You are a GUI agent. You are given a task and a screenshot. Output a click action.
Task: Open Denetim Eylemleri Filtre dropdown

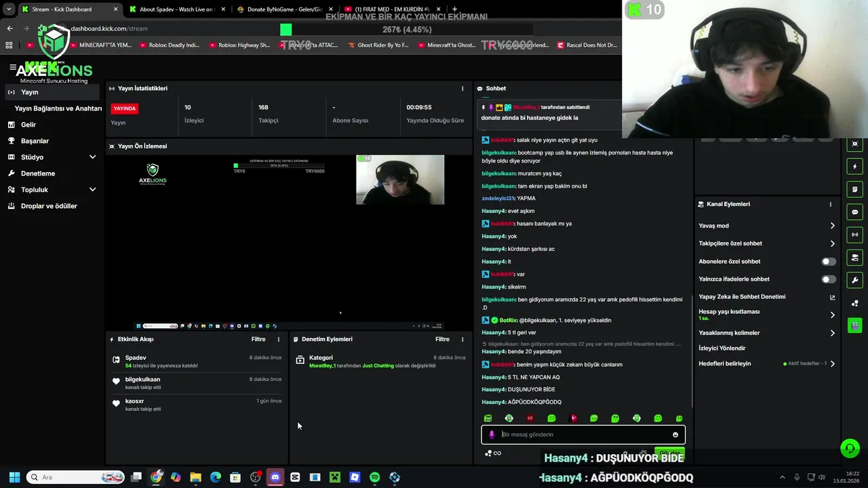(x=442, y=340)
